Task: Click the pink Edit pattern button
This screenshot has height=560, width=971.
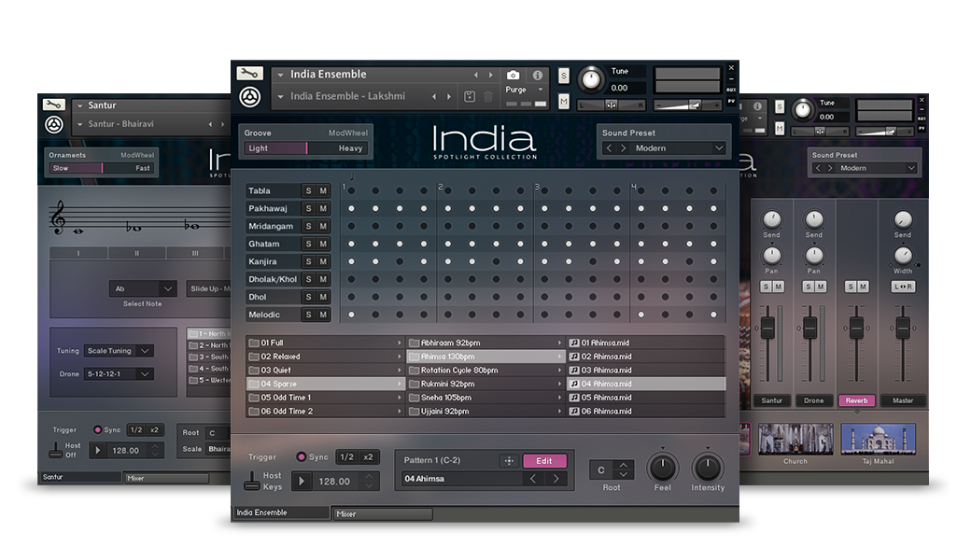Action: tap(544, 460)
